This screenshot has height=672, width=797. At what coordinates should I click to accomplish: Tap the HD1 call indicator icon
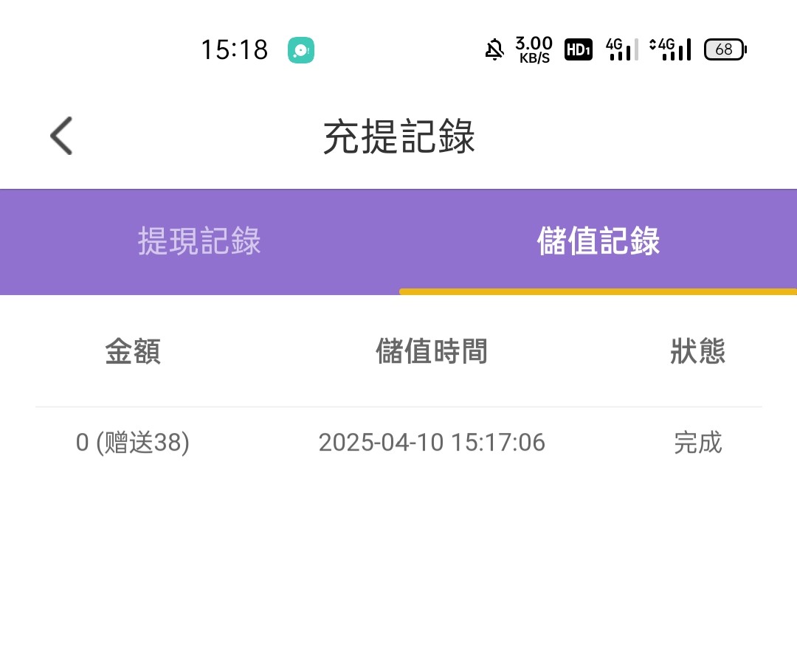tap(579, 49)
